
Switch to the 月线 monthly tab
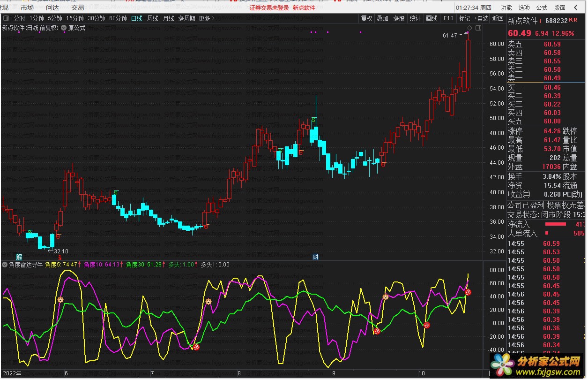pyautogui.click(x=169, y=18)
